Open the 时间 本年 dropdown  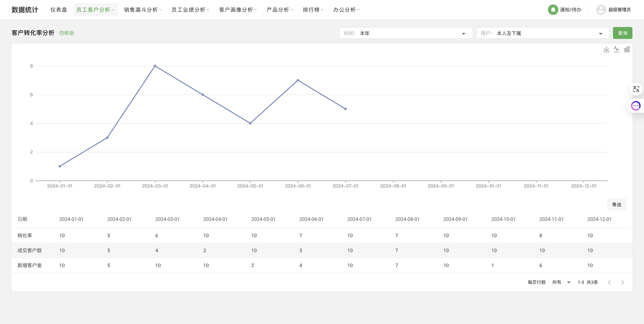pos(406,33)
